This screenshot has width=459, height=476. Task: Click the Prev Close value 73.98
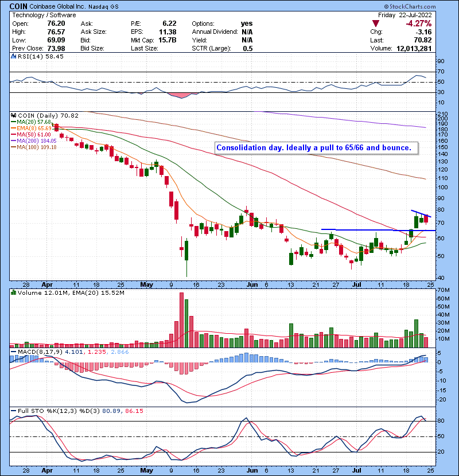pos(56,48)
